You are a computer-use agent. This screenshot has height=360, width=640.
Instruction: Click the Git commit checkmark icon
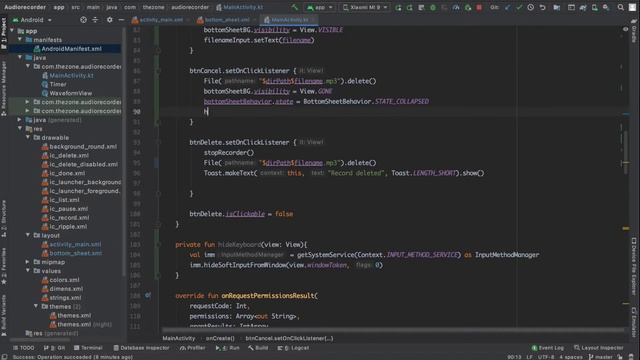click(x=519, y=7)
